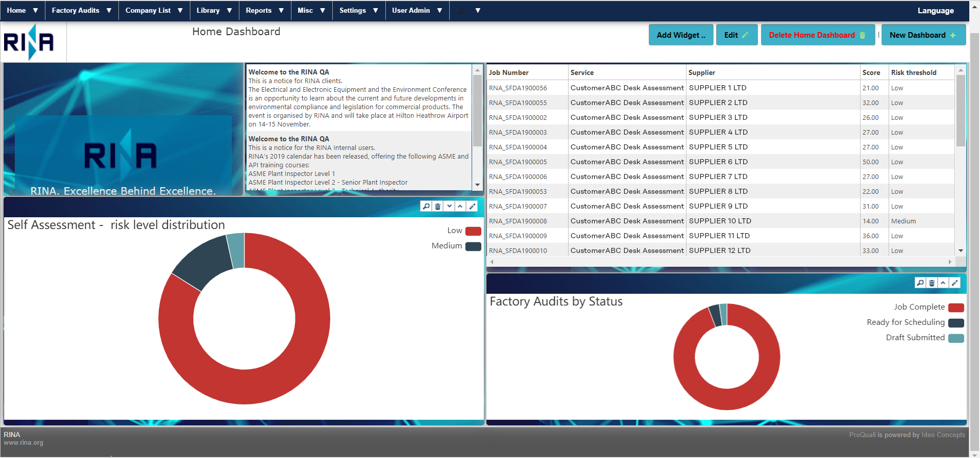Expand the Factory Audits dropdown menu
The width and height of the screenshot is (980, 458).
82,11
